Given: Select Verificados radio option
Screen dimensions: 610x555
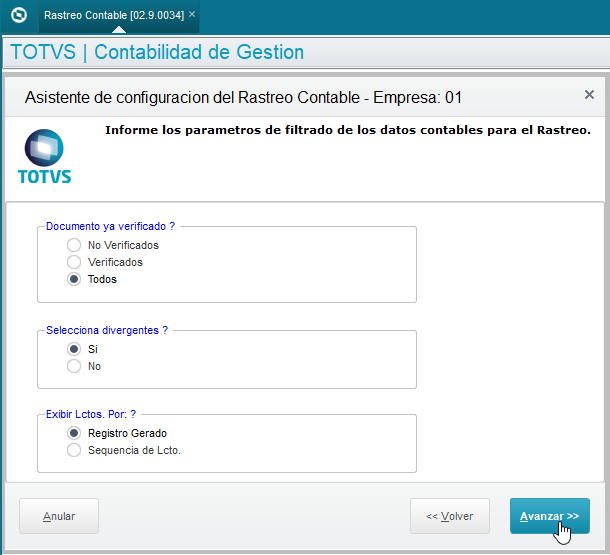Looking at the screenshot, I should [x=74, y=262].
